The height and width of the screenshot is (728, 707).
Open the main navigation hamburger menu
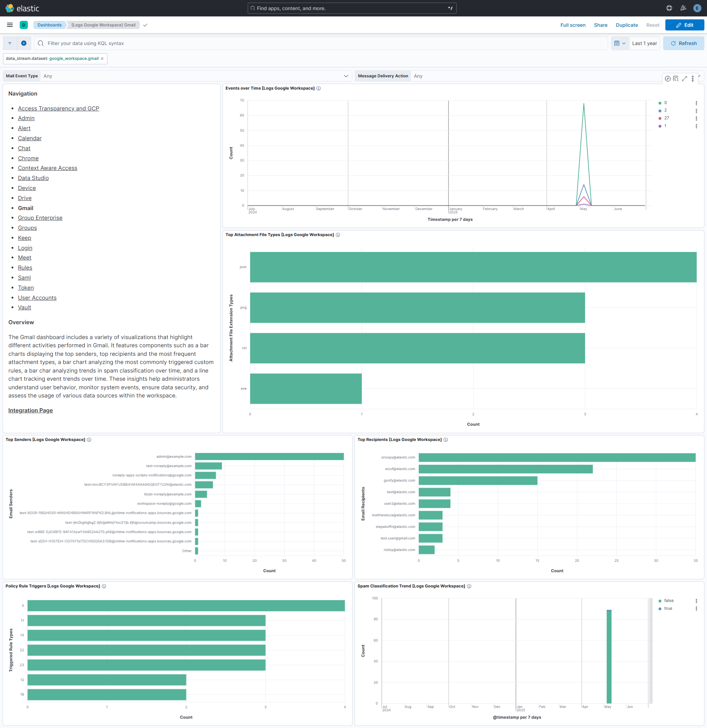pyautogui.click(x=10, y=25)
